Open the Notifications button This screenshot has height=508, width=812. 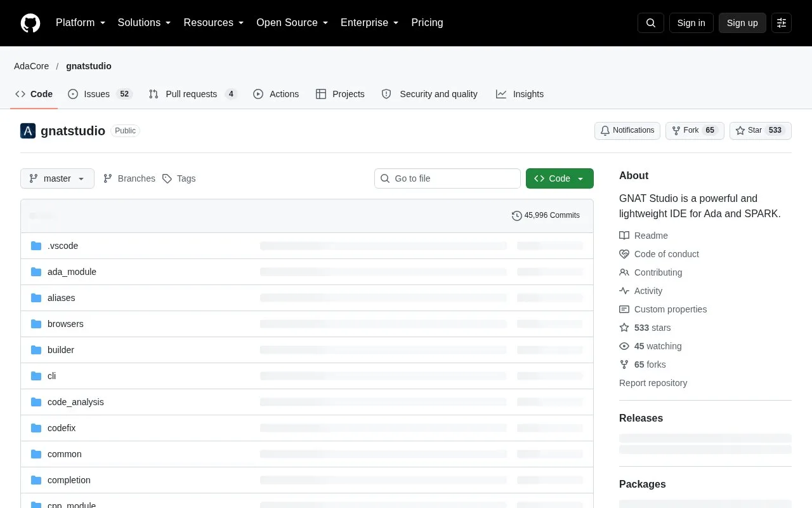coord(627,130)
